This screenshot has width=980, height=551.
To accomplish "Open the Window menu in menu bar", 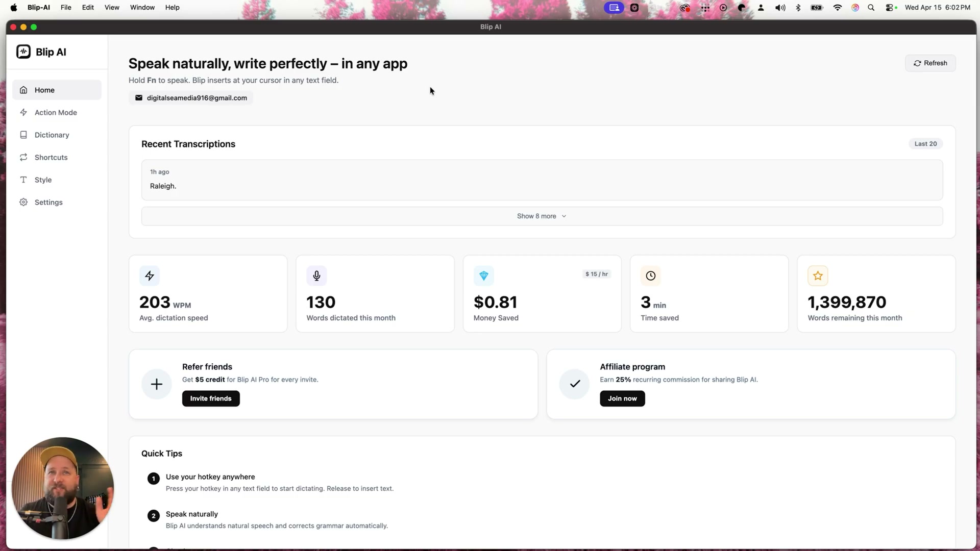I will 142,7.
